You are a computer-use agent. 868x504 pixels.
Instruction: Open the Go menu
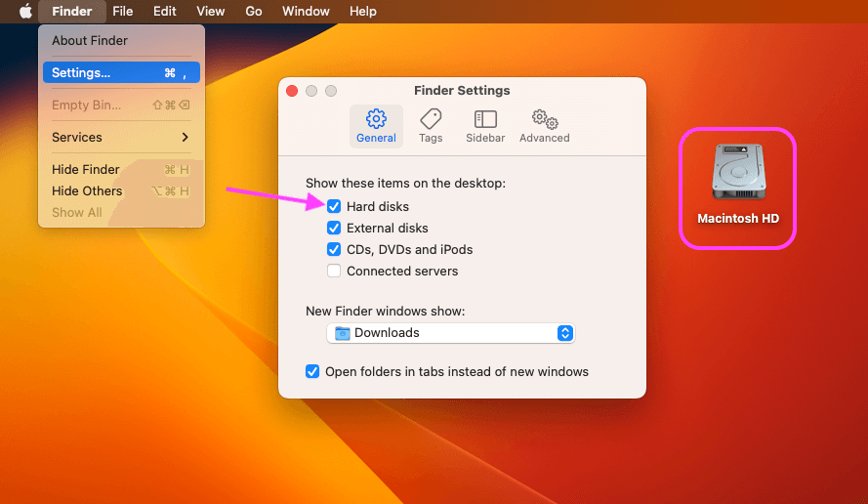click(254, 11)
